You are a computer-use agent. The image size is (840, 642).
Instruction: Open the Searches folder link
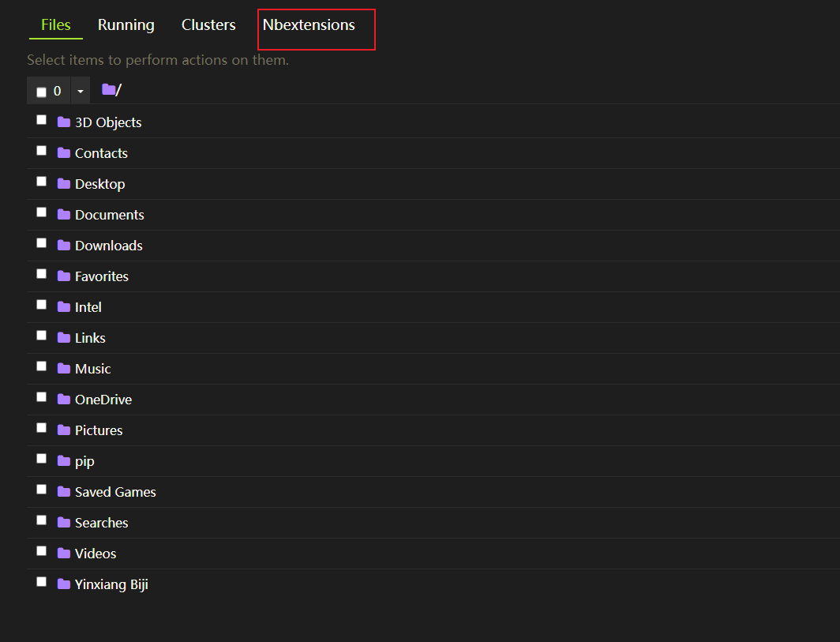(x=101, y=523)
